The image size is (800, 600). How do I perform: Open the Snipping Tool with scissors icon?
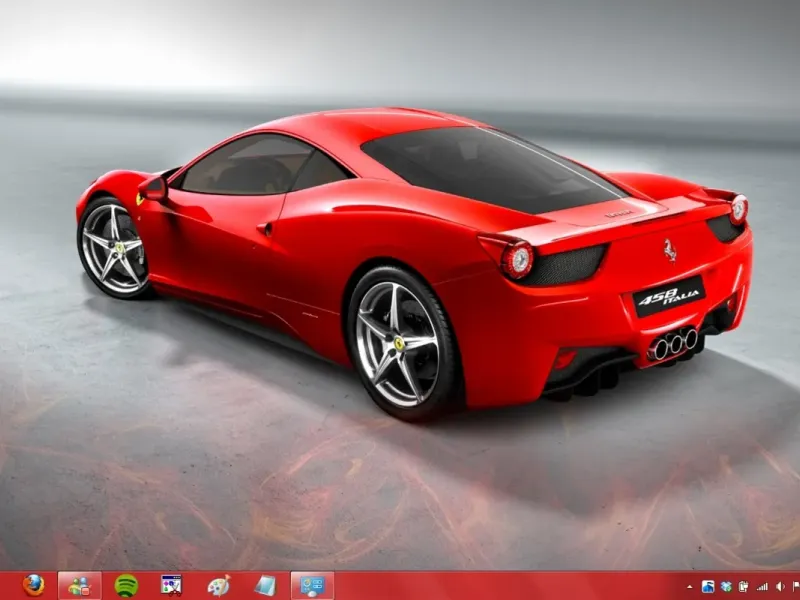(x=172, y=585)
